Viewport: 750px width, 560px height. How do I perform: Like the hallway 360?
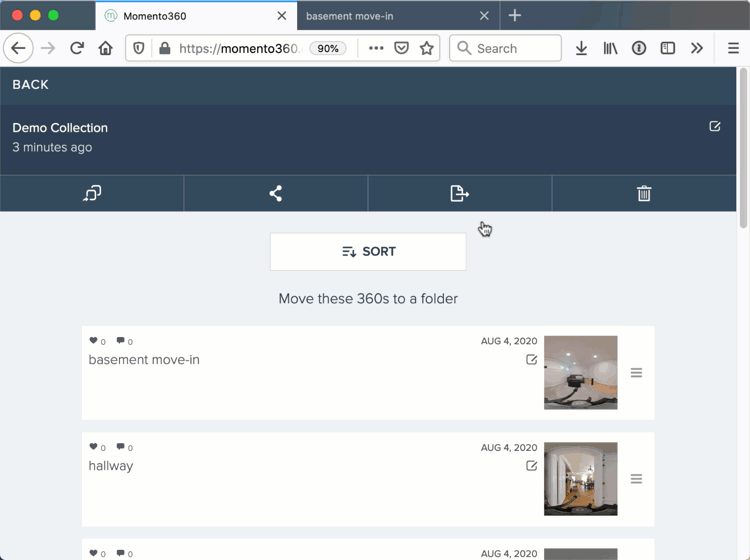(x=93, y=447)
